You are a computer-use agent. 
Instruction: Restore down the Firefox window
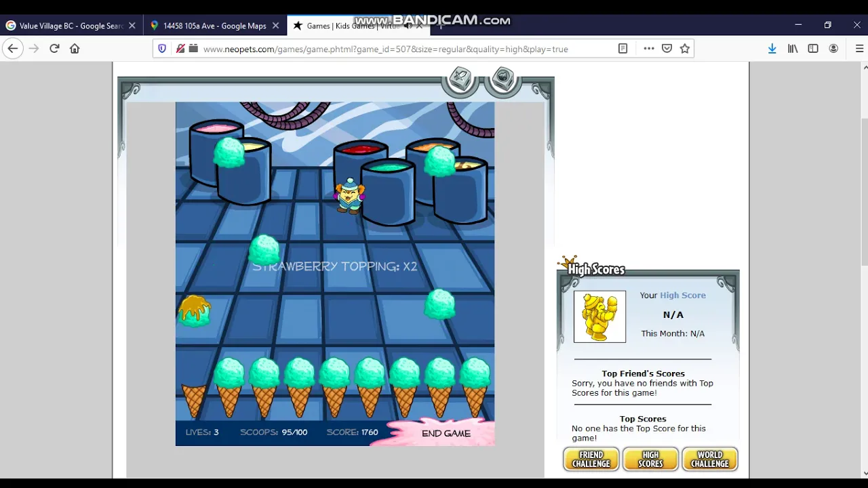point(827,25)
